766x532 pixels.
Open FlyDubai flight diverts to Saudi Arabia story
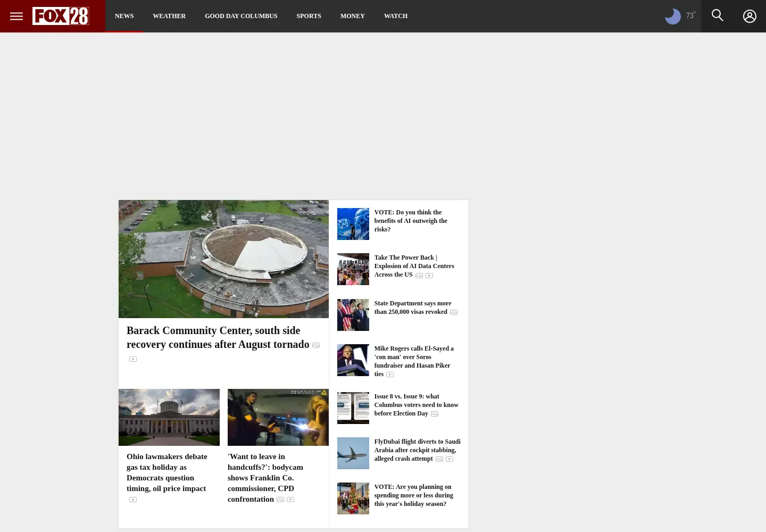point(417,450)
